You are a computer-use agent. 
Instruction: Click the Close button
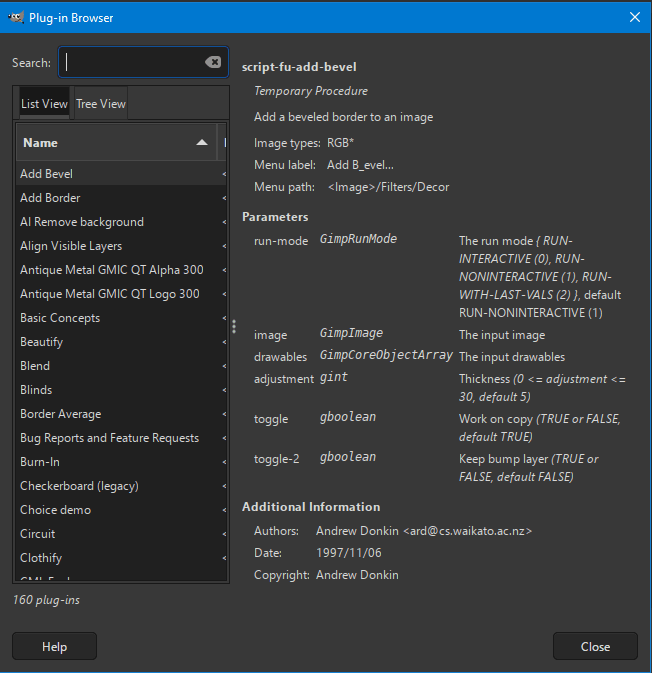pyautogui.click(x=595, y=646)
